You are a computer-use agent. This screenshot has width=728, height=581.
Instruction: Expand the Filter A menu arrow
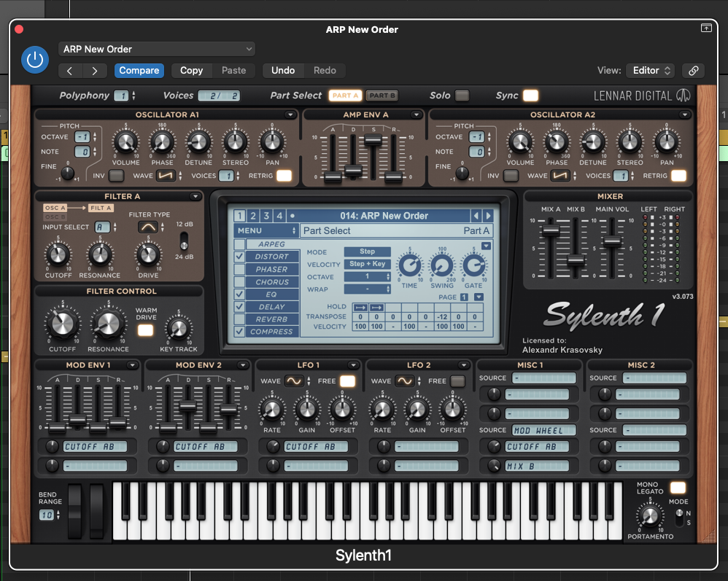pos(195,196)
